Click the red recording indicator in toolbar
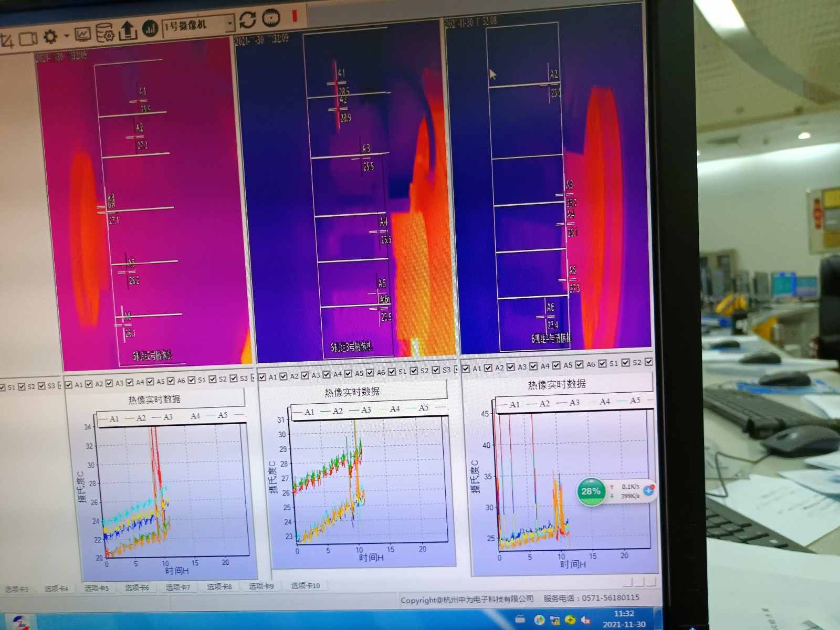This screenshot has width=840, height=630. 295,16
